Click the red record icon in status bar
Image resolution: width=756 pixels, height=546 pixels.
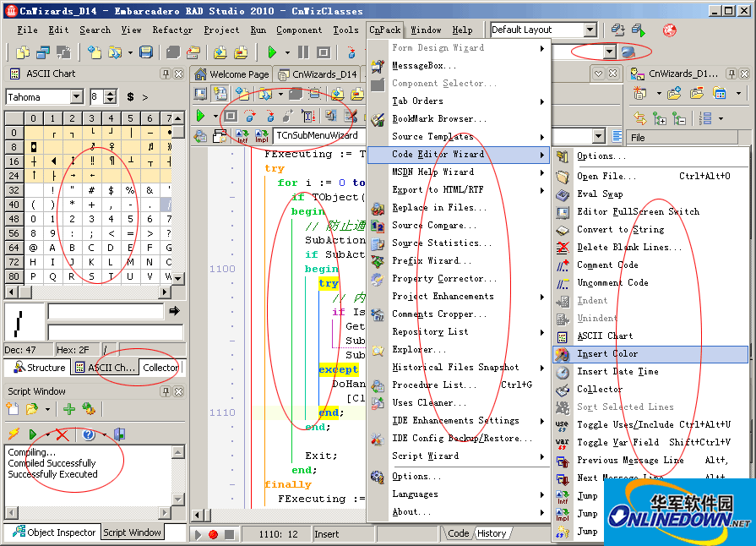click(x=213, y=534)
